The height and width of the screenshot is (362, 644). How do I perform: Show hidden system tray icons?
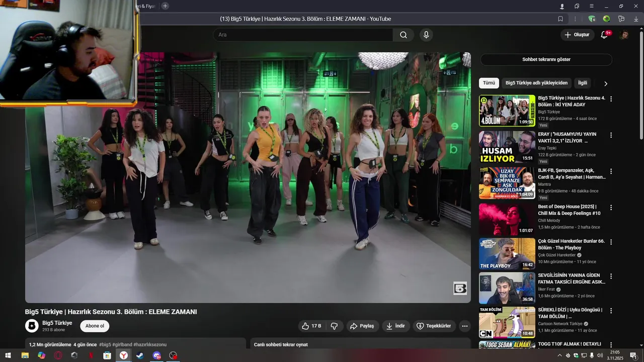[x=559, y=355]
